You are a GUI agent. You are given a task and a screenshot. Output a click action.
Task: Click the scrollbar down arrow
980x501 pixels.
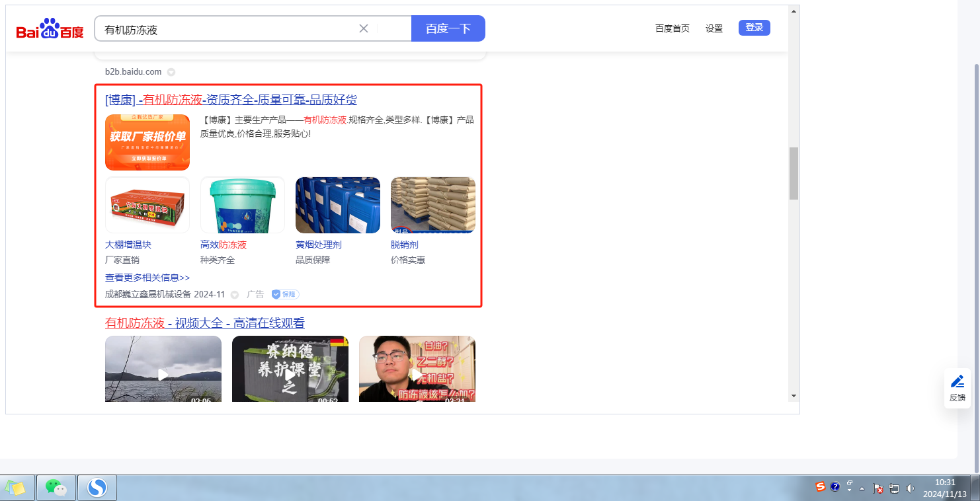[x=794, y=395]
